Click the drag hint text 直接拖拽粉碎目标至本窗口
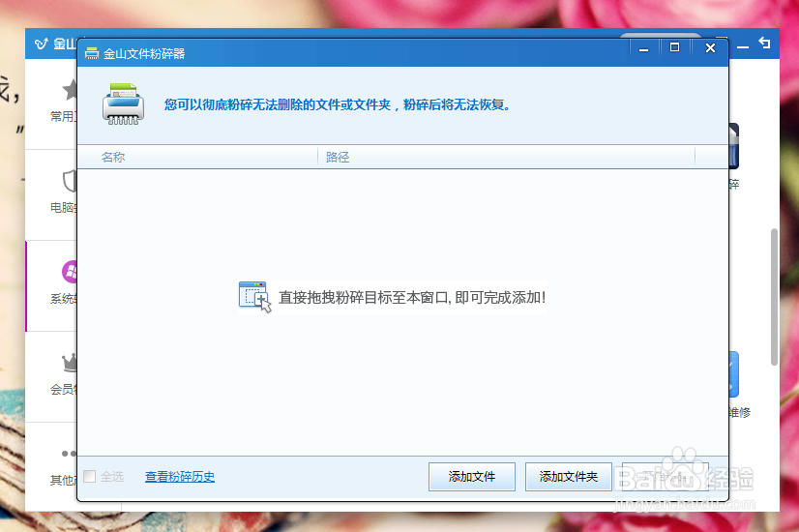Viewport: 799px width, 532px height. (412, 297)
